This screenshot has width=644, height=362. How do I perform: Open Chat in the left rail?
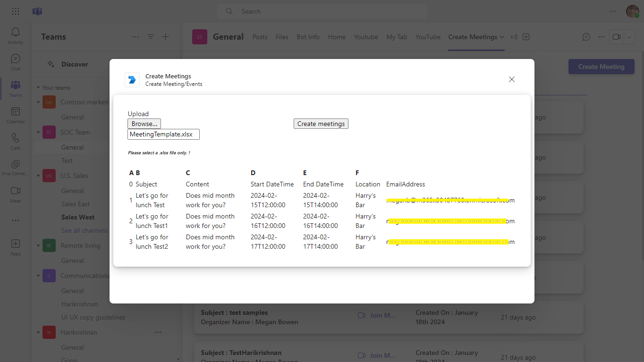tap(16, 62)
